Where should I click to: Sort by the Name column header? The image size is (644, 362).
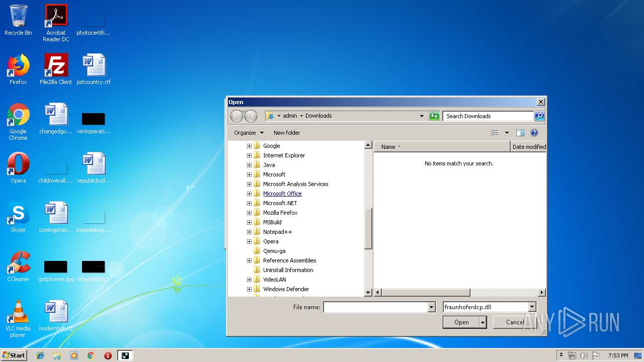[442, 147]
